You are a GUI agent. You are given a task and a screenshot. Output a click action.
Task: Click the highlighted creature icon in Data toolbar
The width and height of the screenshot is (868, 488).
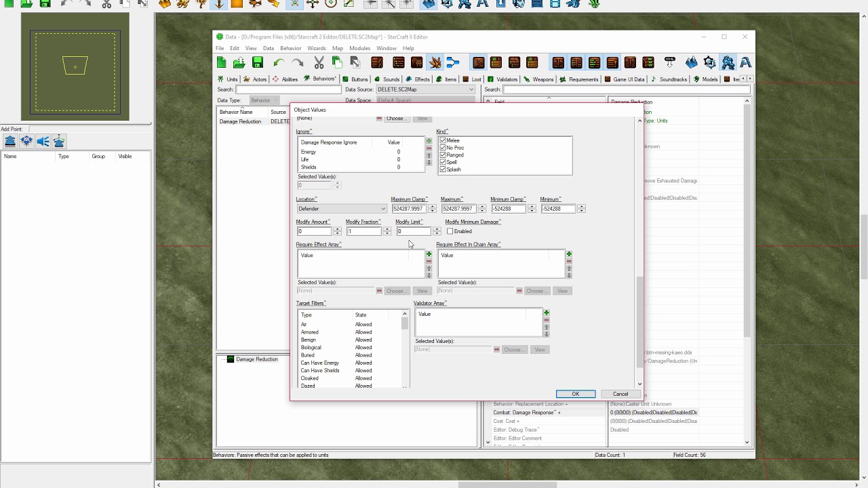click(435, 62)
